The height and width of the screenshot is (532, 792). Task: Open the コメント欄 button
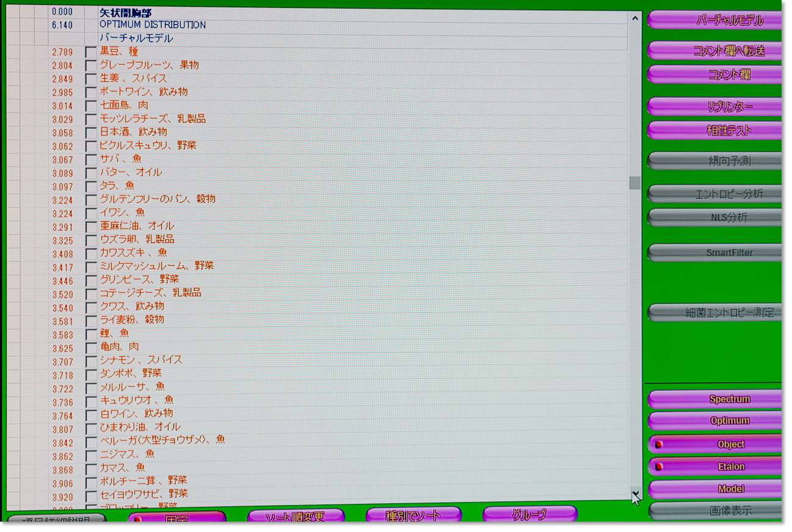[715, 75]
